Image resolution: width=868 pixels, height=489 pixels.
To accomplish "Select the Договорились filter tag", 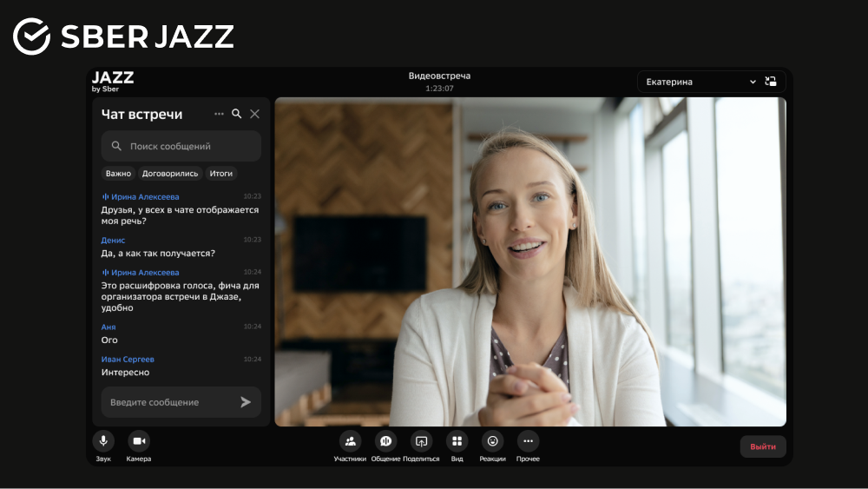I will click(170, 174).
